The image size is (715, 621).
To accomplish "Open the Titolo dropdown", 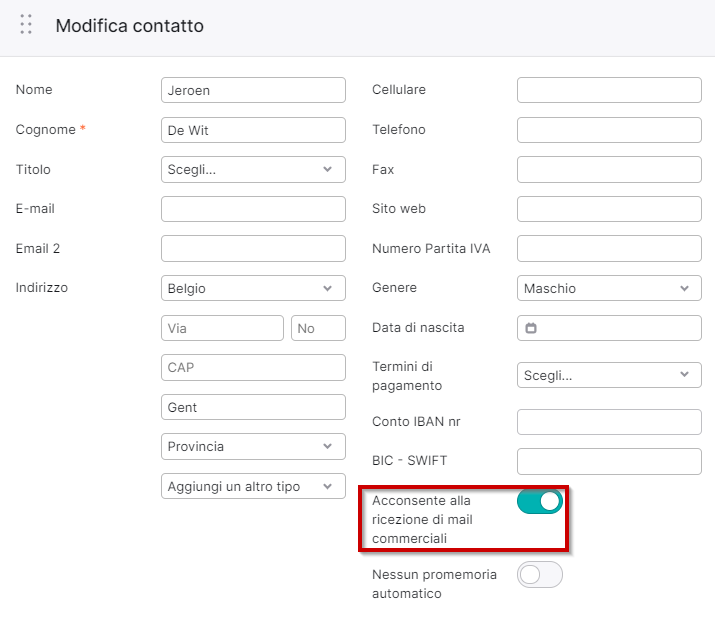I will (253, 170).
